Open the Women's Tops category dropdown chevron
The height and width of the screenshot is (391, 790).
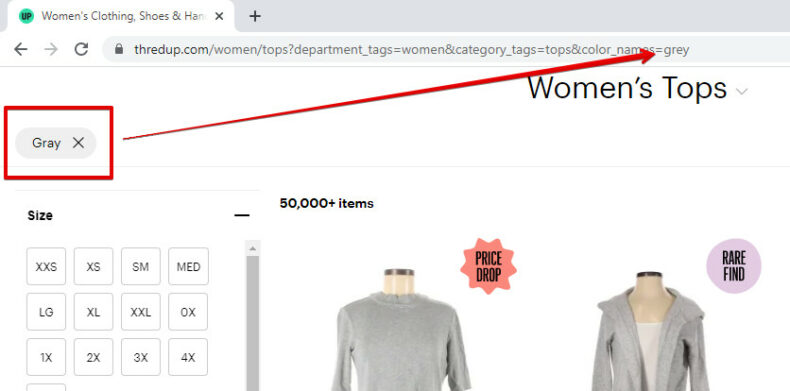point(742,92)
